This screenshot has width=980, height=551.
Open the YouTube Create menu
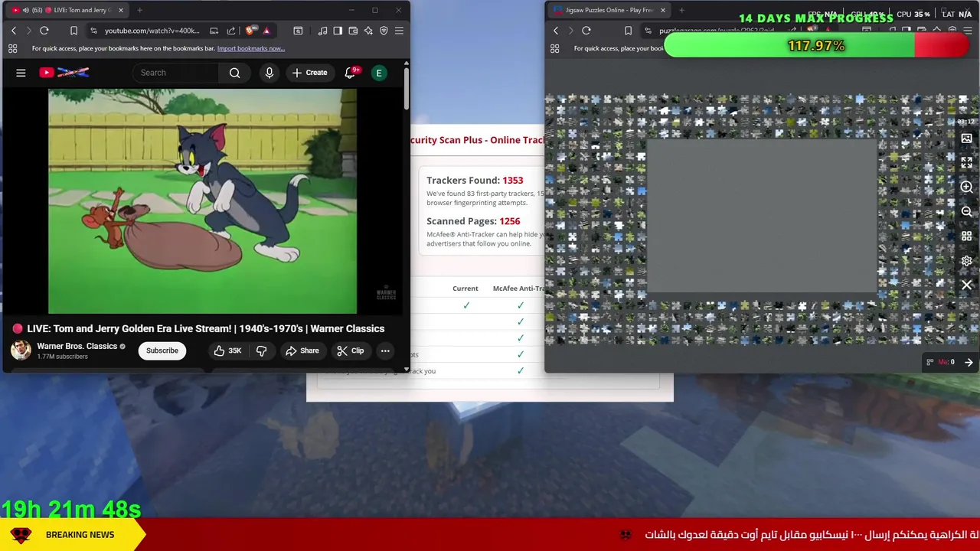[309, 73]
